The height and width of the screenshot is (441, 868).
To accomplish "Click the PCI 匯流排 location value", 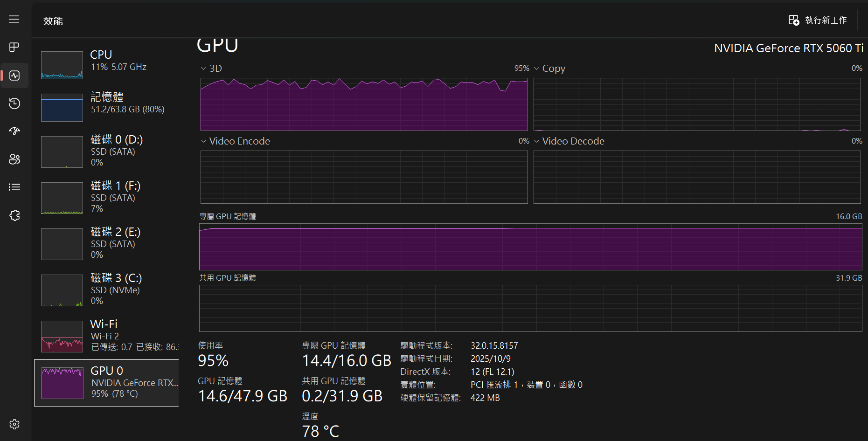I will pos(526,385).
